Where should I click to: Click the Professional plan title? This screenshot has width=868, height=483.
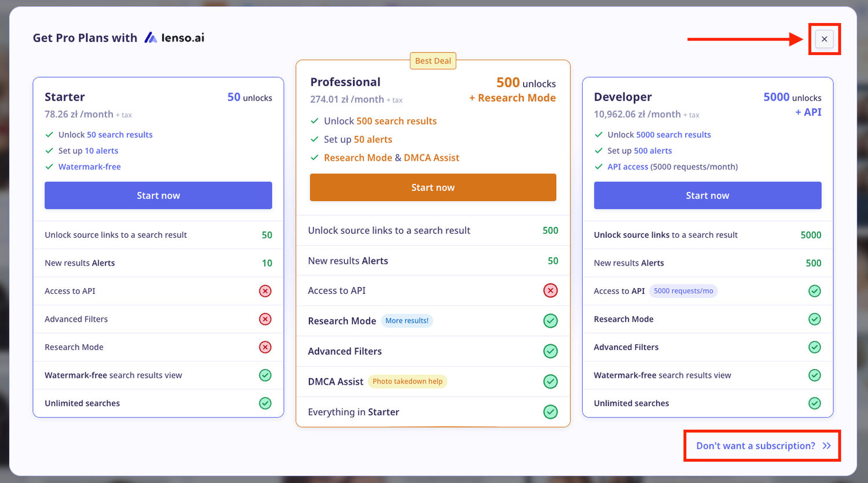click(x=345, y=82)
